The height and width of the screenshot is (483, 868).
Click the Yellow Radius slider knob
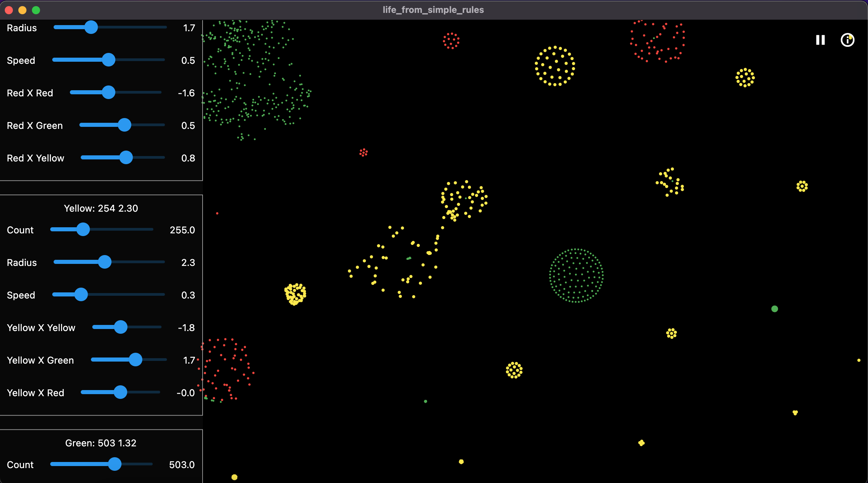(x=105, y=262)
